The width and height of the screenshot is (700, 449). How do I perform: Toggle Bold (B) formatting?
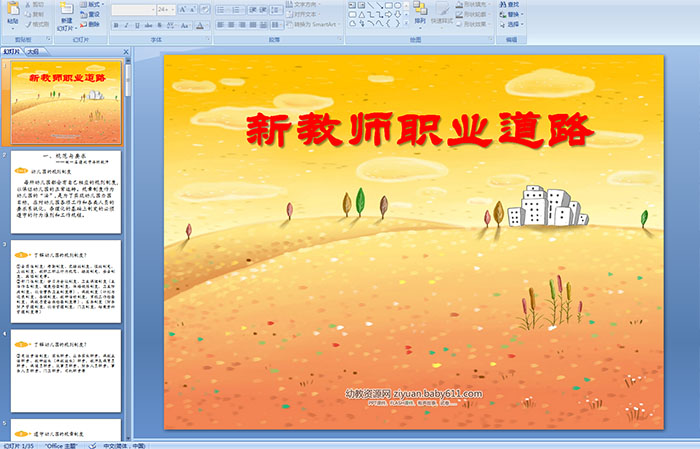tap(116, 25)
